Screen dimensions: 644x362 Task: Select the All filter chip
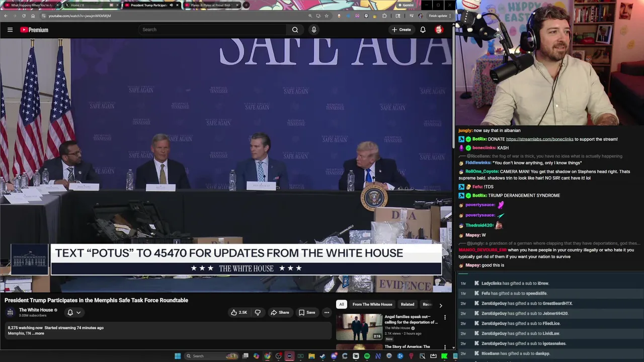coord(341,304)
